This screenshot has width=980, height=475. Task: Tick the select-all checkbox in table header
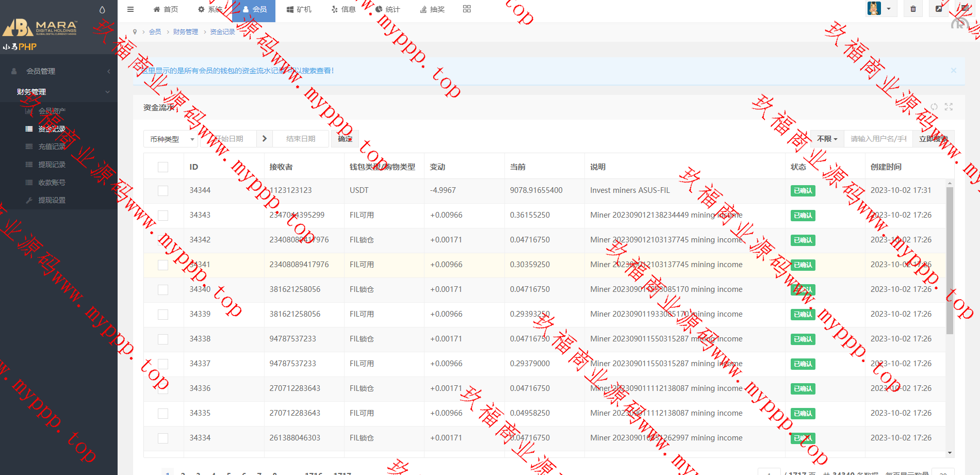[x=163, y=167]
